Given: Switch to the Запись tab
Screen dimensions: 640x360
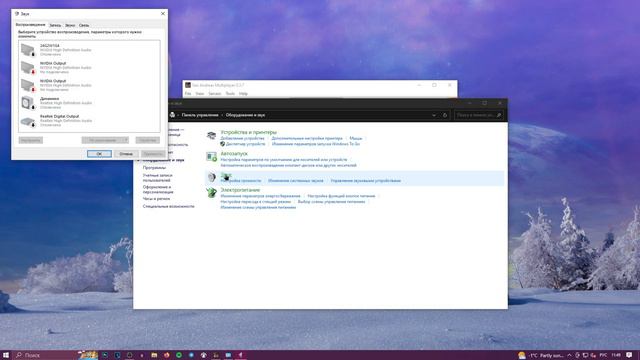Looking at the screenshot, I should (x=55, y=25).
